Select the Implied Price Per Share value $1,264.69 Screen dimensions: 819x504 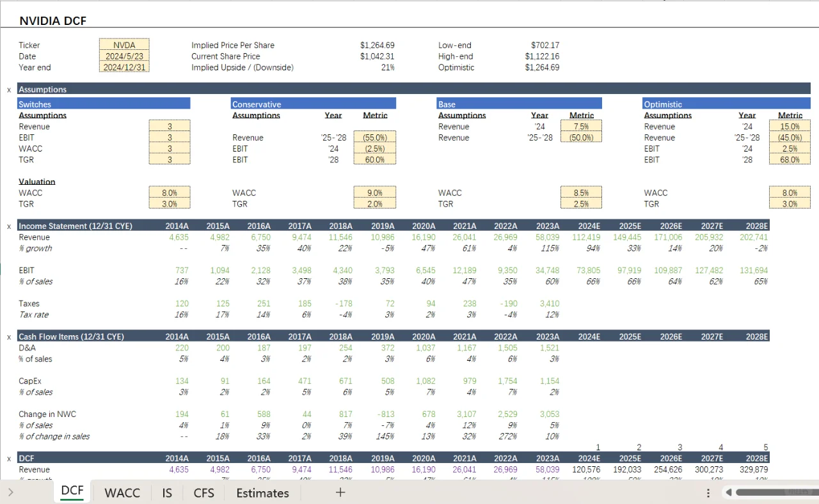click(x=377, y=45)
